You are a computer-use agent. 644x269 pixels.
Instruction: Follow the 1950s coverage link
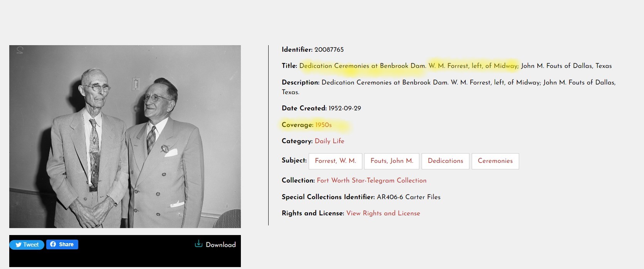(x=323, y=125)
